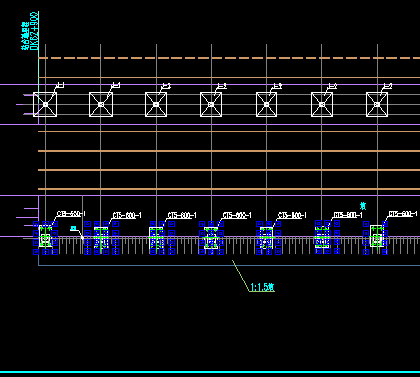Select the label of the leftmost pile cap

pos(71,214)
